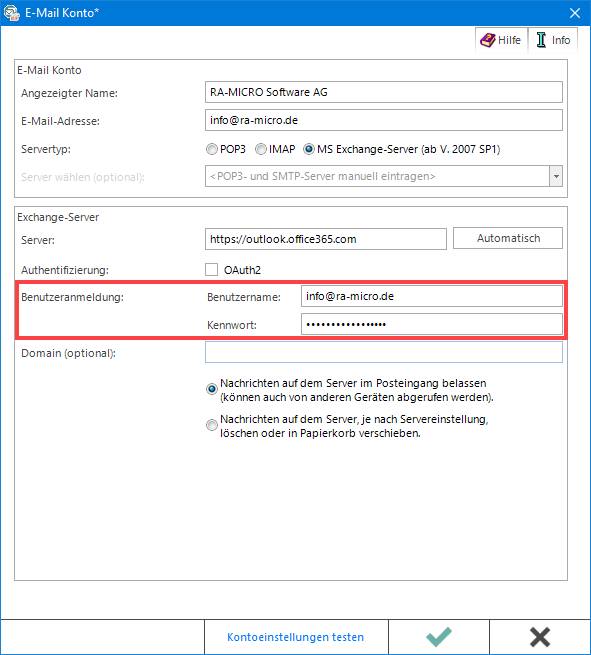Click the Domain (optional) field
591x655 pixels.
(x=383, y=352)
